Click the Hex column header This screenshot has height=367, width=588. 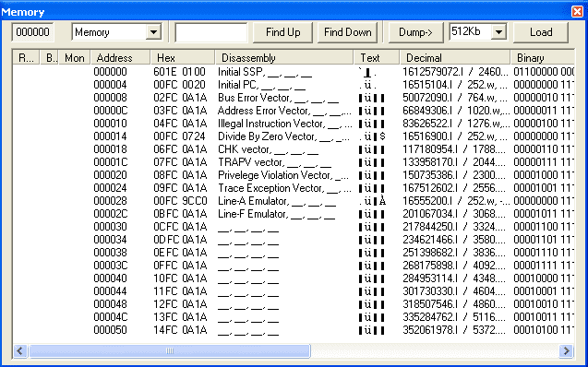183,58
